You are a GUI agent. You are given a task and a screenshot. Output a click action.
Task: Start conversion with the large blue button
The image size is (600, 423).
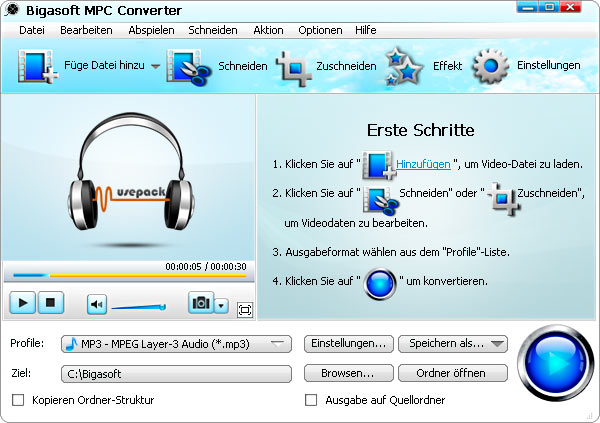pos(556,362)
